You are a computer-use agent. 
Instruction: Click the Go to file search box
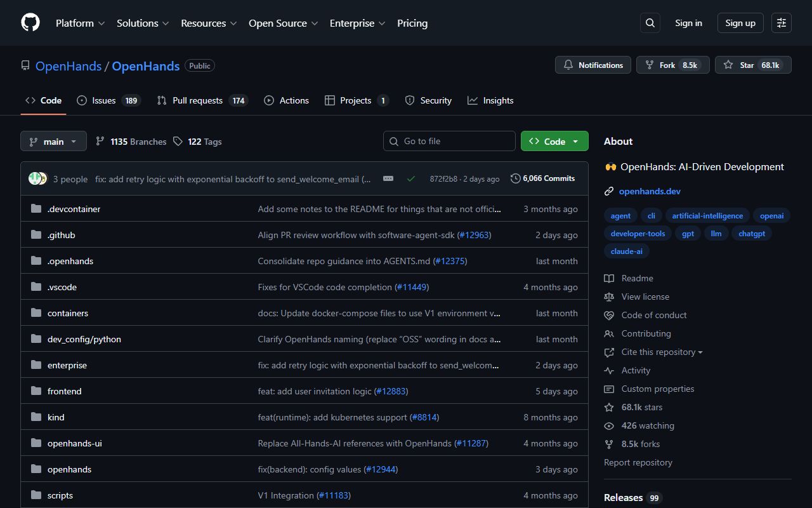point(449,141)
